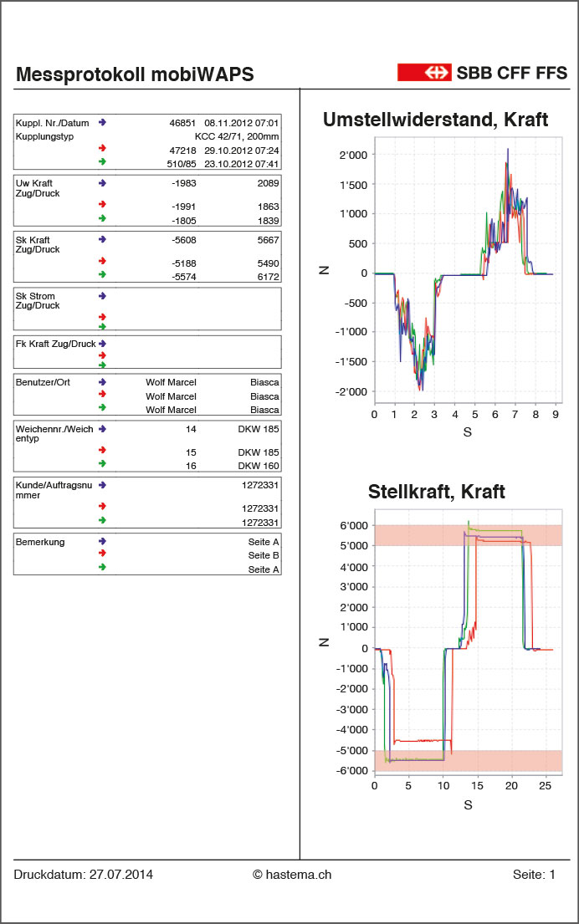
Task: Click the Uw Kraft value 1863
Action: point(268,207)
